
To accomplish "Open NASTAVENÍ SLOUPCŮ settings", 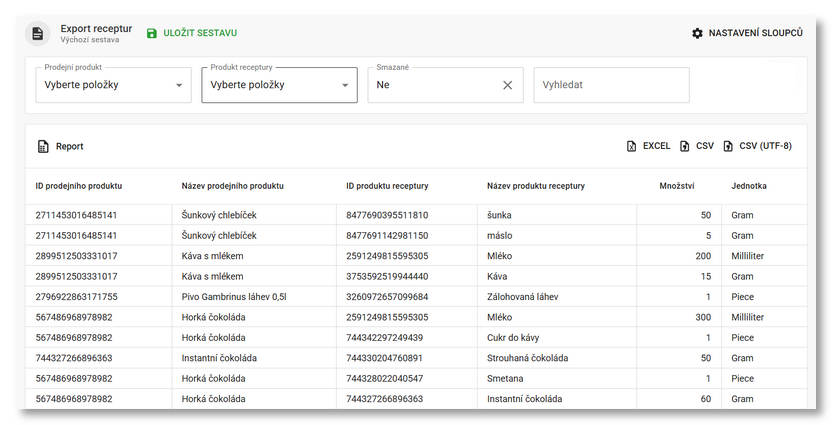I will [747, 33].
